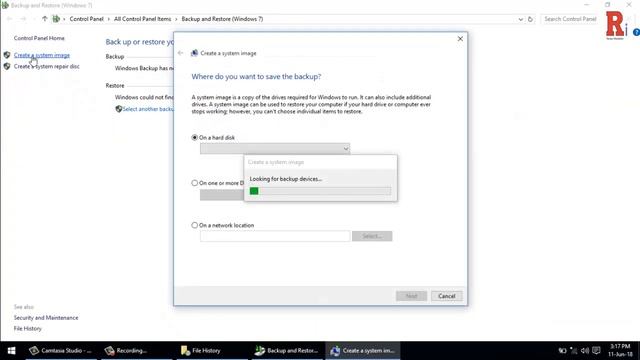Navigate to All Control Panel Items breadcrumb
This screenshot has width=640, height=360.
[142, 19]
